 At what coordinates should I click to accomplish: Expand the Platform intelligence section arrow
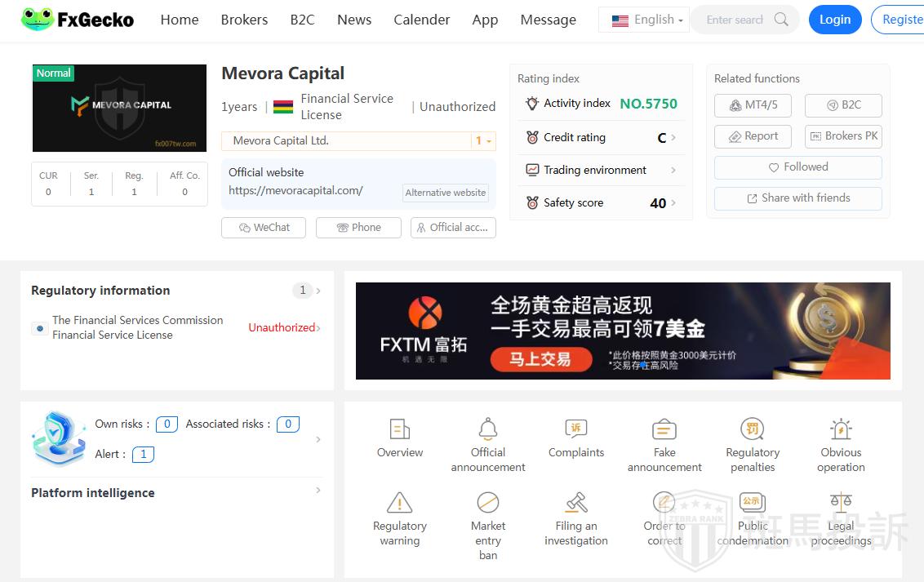pyautogui.click(x=318, y=491)
